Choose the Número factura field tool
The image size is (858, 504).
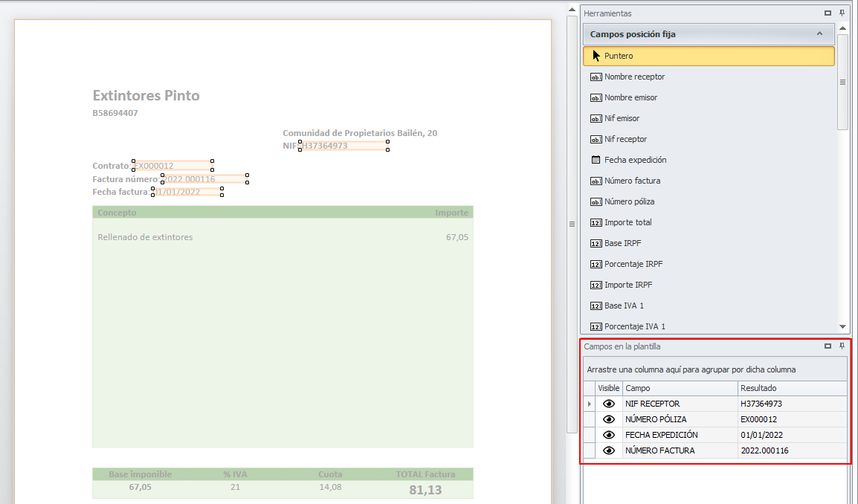click(x=632, y=181)
